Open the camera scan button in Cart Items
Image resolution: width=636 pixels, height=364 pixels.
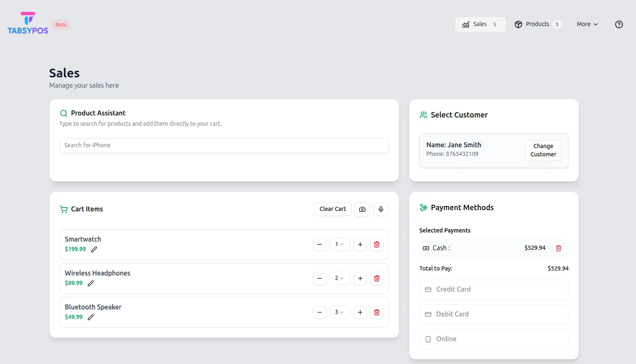[x=362, y=209]
